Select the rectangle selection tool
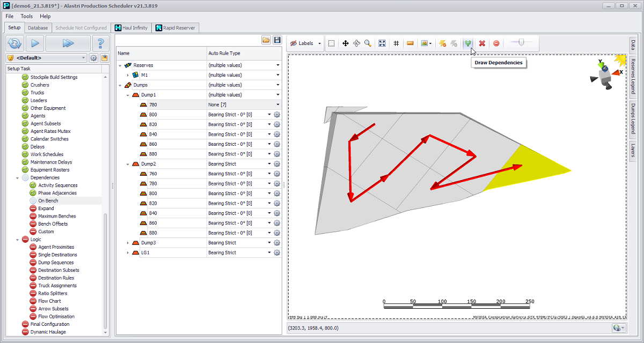Screen dimensions: 644x343 (x=332, y=43)
